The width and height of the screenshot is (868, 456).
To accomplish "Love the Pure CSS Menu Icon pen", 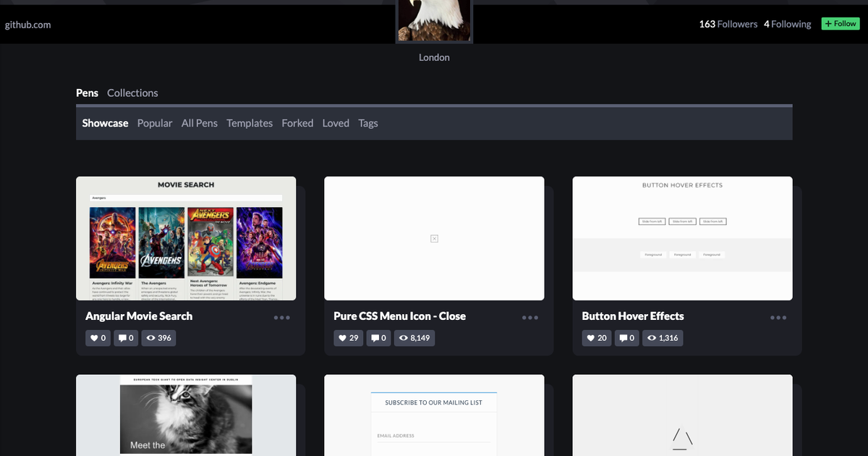I will (x=349, y=338).
